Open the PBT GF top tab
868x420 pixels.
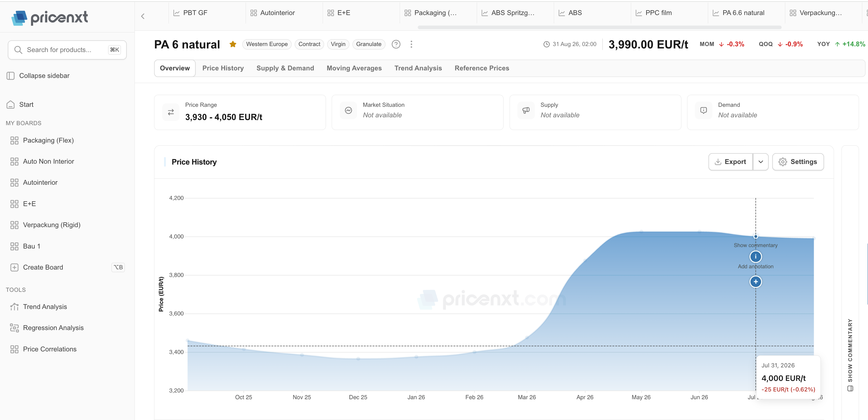pyautogui.click(x=207, y=13)
